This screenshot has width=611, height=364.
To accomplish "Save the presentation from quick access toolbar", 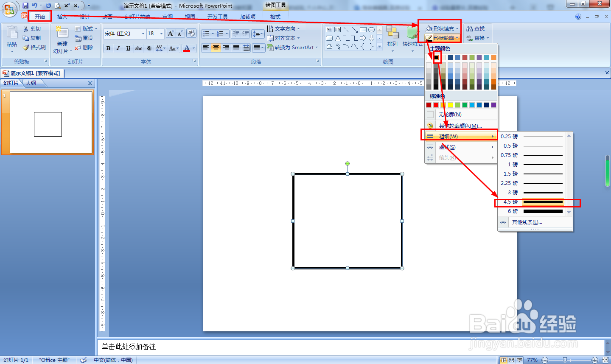I will (x=25, y=6).
